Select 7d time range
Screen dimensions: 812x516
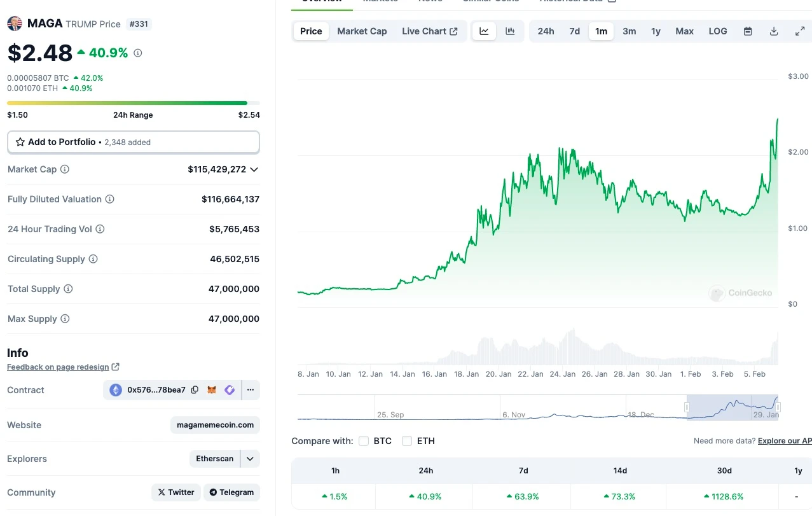click(x=574, y=31)
